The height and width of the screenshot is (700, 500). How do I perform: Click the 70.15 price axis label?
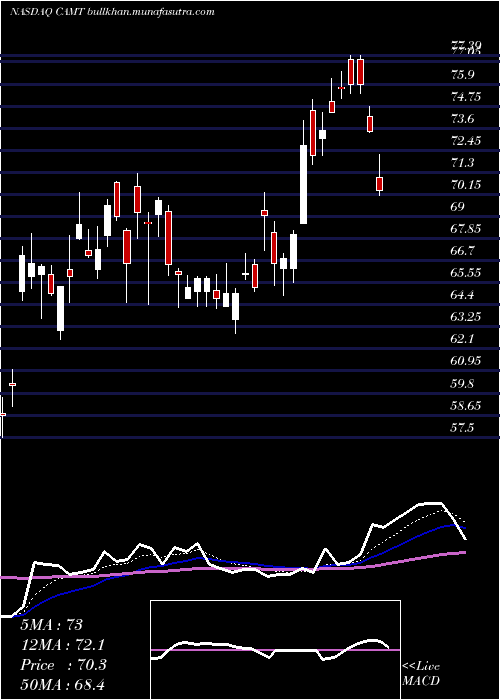[466, 185]
